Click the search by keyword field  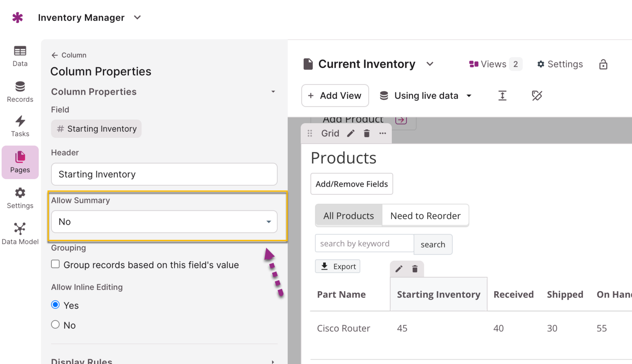(364, 244)
